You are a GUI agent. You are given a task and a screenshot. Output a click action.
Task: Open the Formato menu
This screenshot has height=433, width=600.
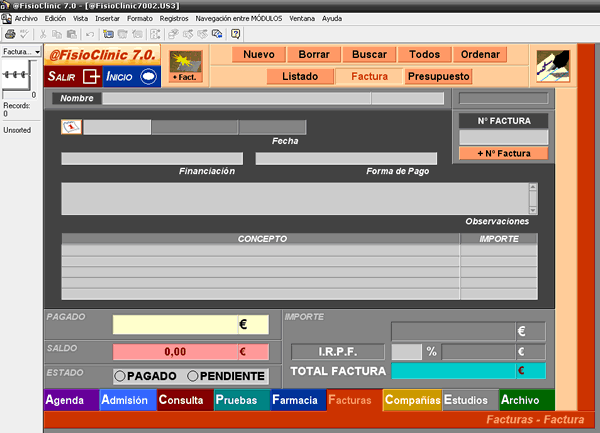pyautogui.click(x=140, y=18)
